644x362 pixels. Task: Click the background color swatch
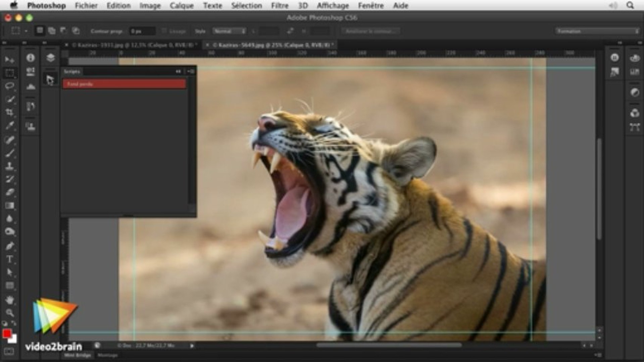pos(13,340)
